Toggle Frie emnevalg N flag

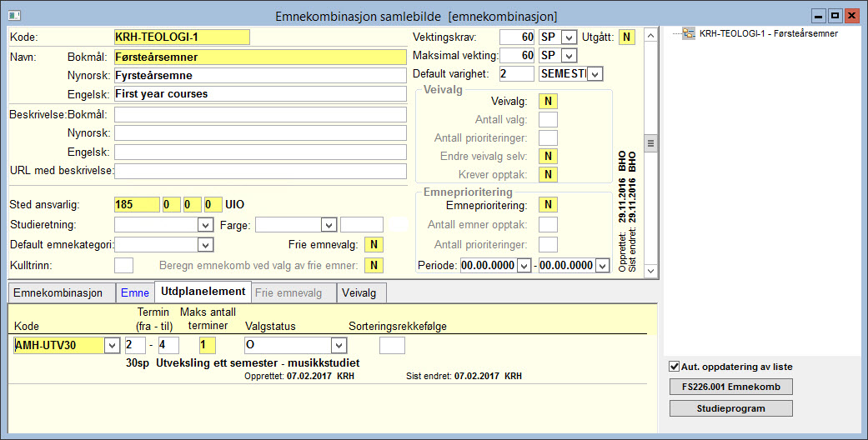coord(374,245)
